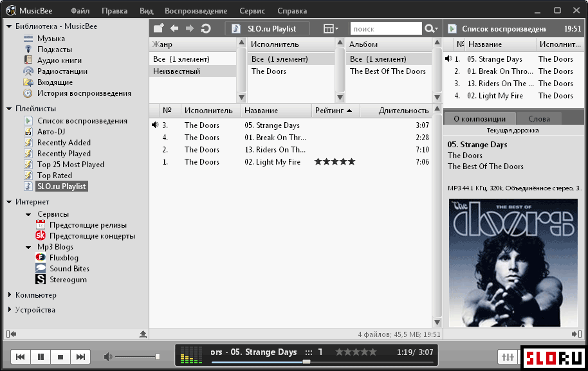Navigate back with left arrow icon
The image size is (588, 371).
(x=174, y=28)
